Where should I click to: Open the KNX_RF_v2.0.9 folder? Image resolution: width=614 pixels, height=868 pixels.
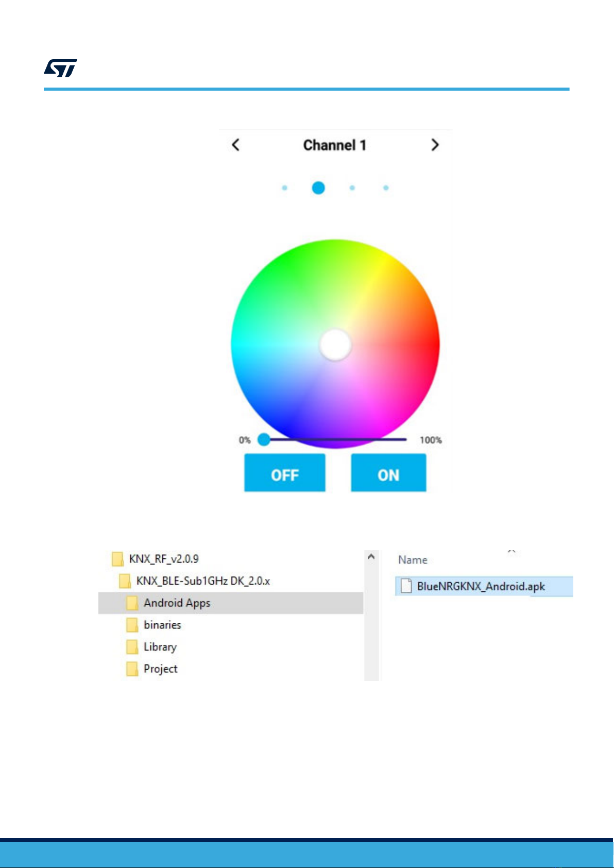[156, 559]
